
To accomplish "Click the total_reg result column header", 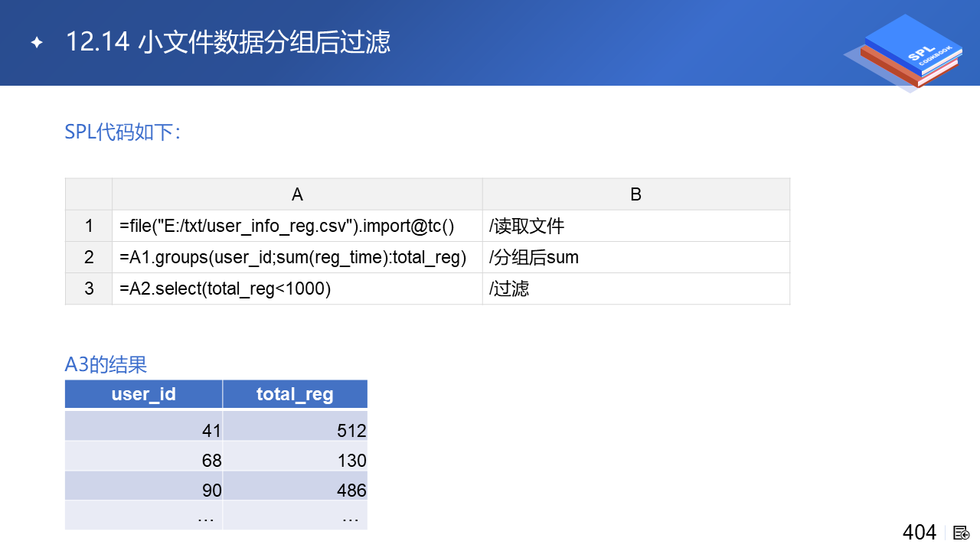I will (x=295, y=394).
